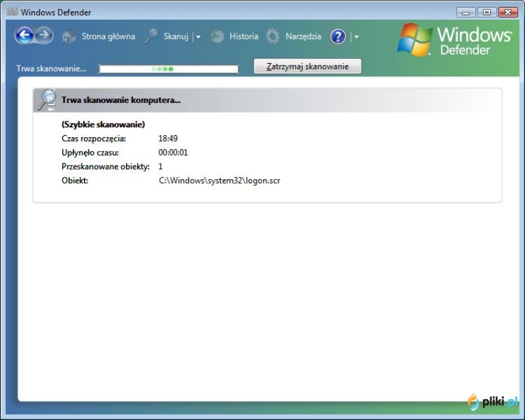Image resolution: width=525 pixels, height=420 pixels.
Task: Open the Narzędzia section
Action: tap(303, 36)
